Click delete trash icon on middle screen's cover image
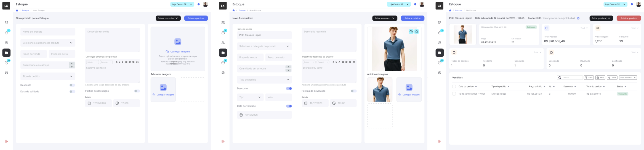The image size is (644, 150). click(417, 32)
